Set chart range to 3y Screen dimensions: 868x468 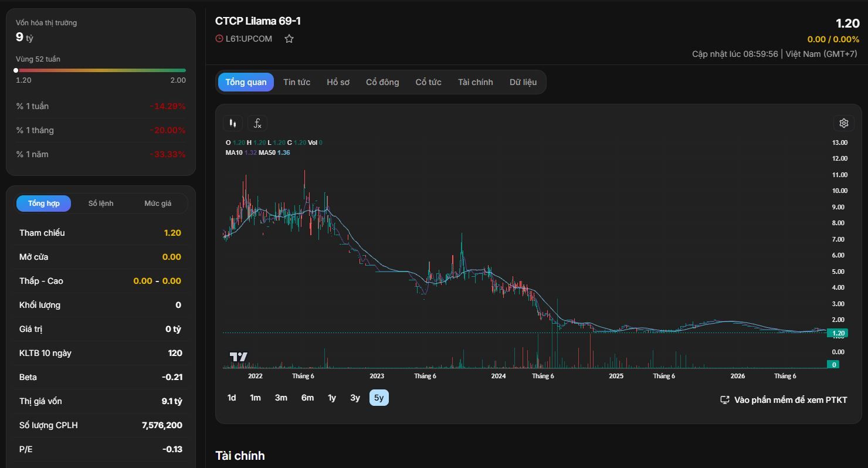tap(355, 398)
